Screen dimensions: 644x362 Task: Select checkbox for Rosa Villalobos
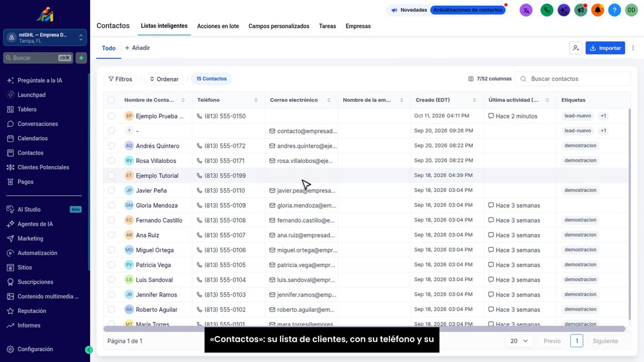[111, 160]
